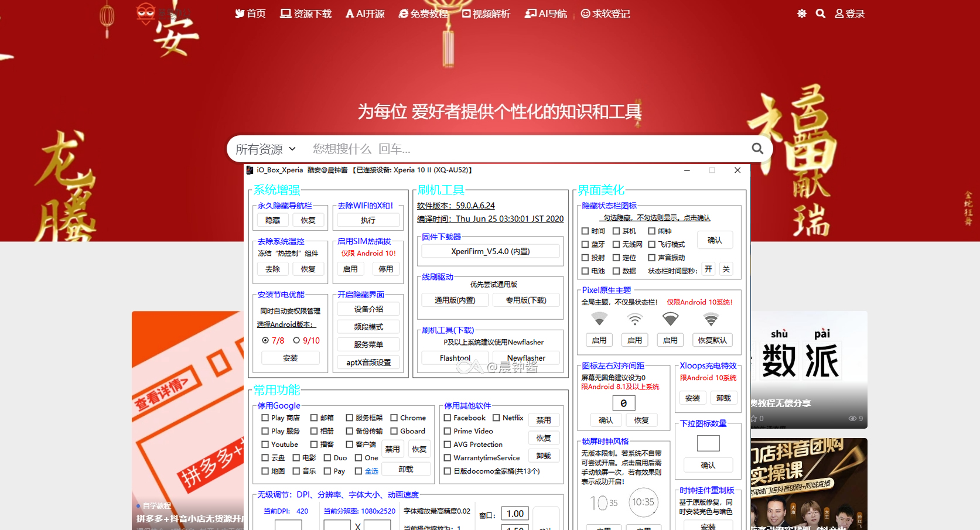Click 恢复默认 in Pixel原生主题
This screenshot has height=530, width=980.
tap(712, 340)
